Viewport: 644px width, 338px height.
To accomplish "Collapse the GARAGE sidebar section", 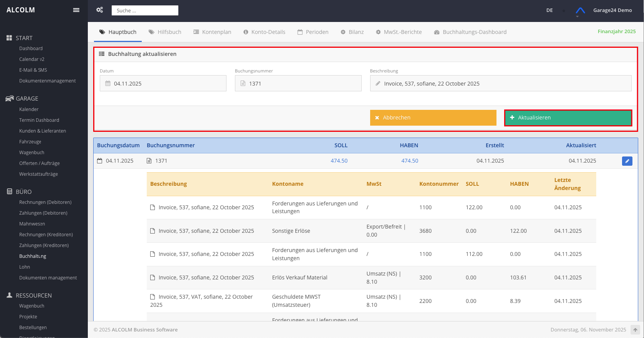I will [x=27, y=99].
